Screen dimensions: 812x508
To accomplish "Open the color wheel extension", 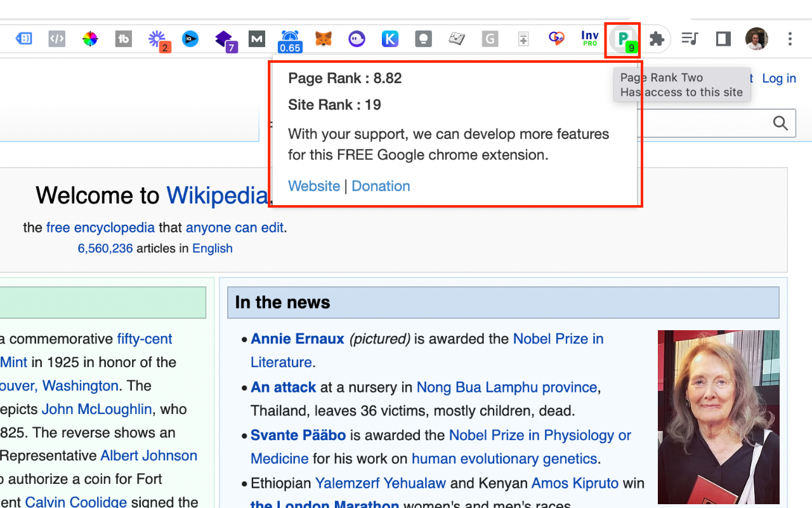I will (x=90, y=39).
